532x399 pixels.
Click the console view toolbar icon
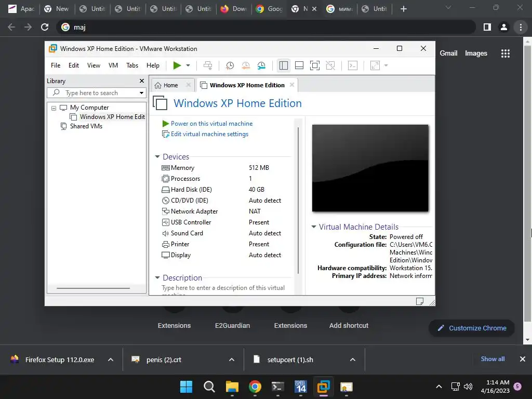point(353,65)
